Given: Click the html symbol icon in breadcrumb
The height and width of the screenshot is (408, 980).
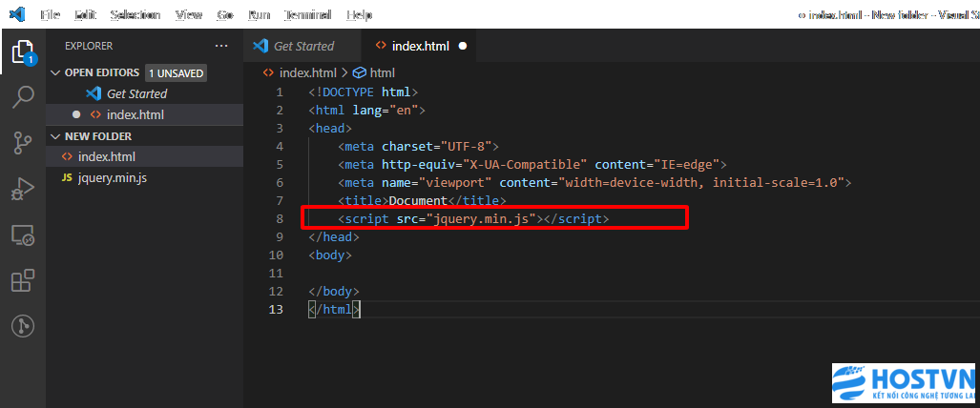Looking at the screenshot, I should point(360,72).
